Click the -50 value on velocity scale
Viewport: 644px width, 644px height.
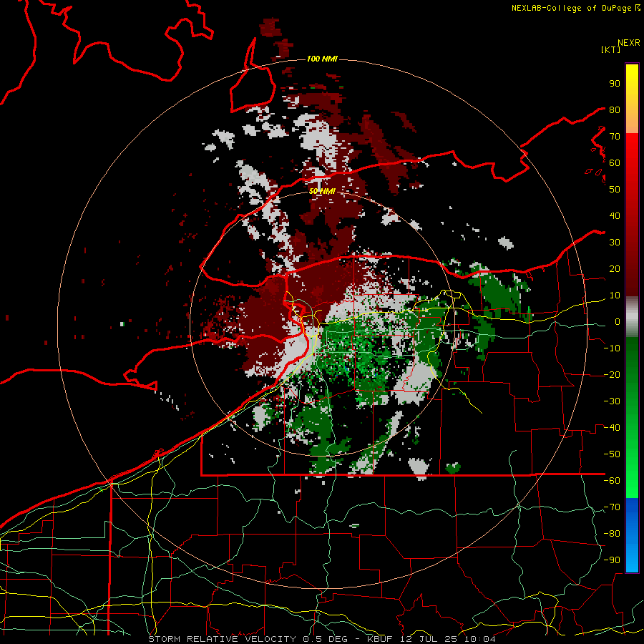pos(612,454)
